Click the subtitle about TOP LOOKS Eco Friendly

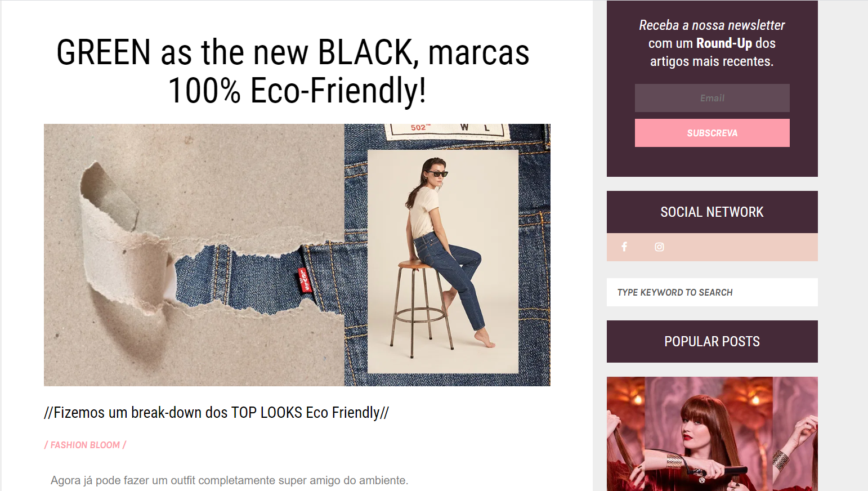click(x=216, y=413)
